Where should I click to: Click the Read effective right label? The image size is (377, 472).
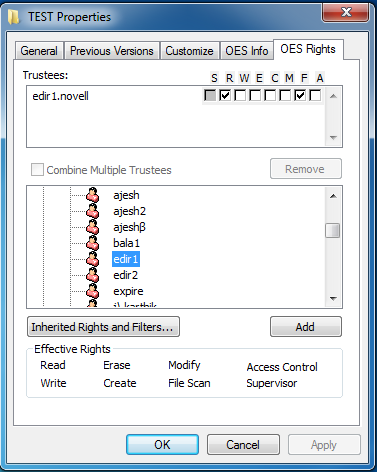53,365
